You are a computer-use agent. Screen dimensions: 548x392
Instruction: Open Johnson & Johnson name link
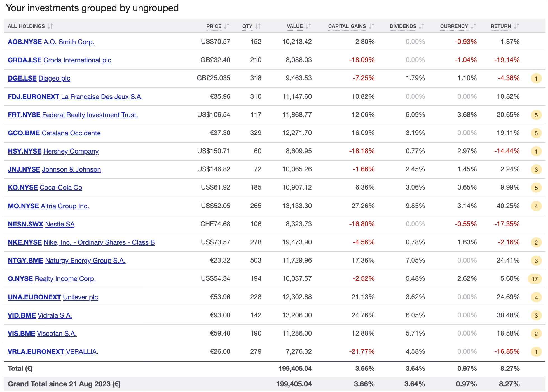(71, 169)
